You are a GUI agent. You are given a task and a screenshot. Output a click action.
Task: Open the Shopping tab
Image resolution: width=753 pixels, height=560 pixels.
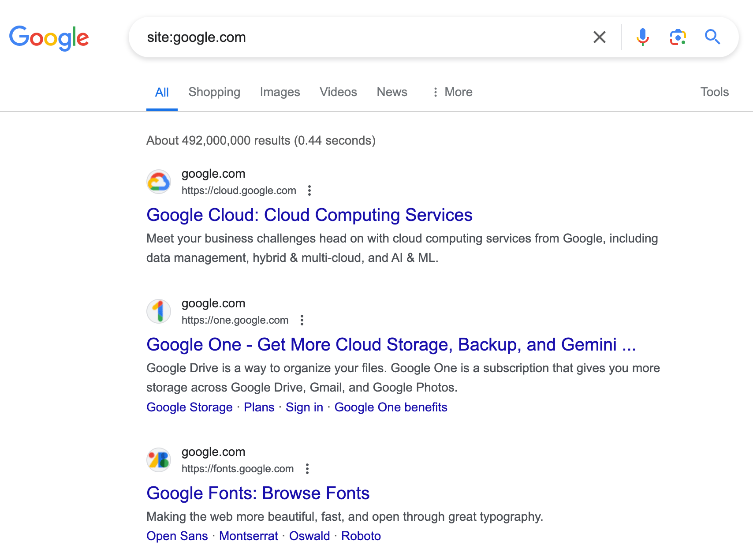pos(214,92)
